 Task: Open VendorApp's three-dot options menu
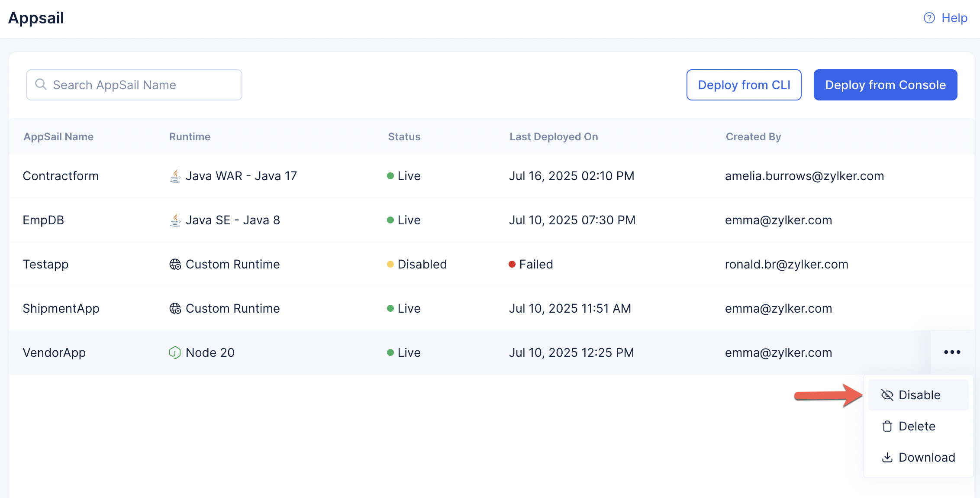pyautogui.click(x=952, y=352)
